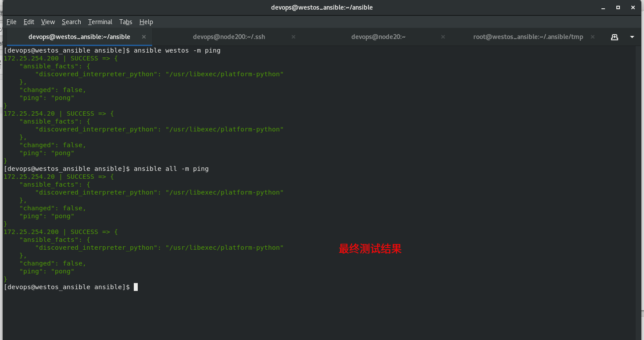
Task: Maximize the terminal window
Action: (618, 7)
